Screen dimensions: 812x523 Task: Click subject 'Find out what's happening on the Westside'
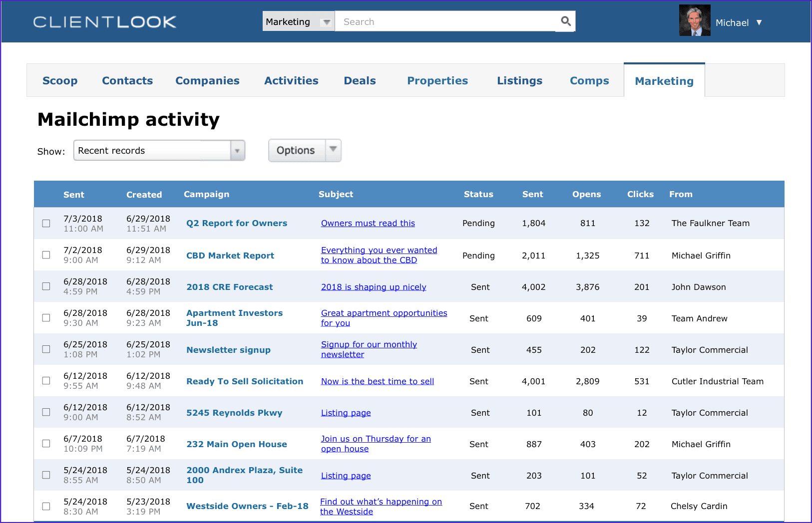[x=381, y=507]
